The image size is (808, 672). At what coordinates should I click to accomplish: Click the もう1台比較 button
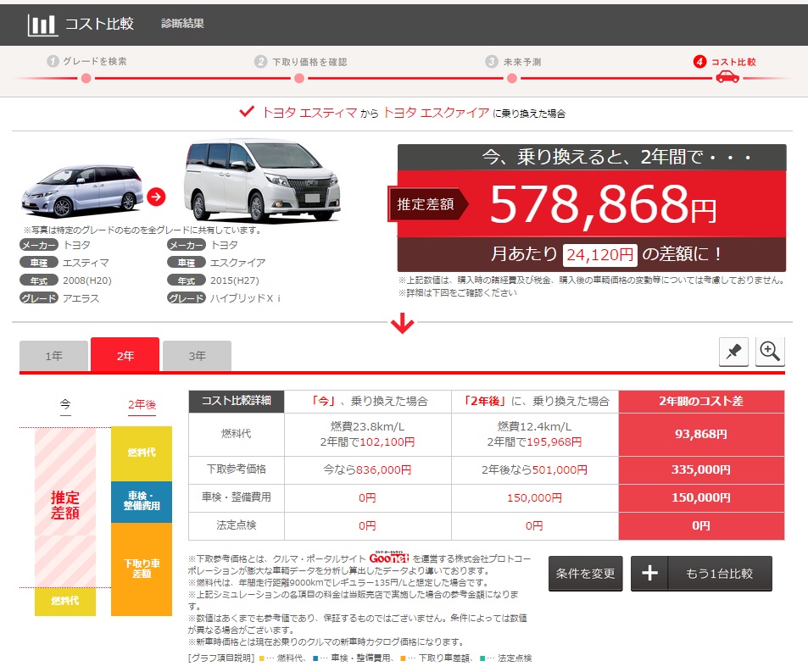click(701, 573)
